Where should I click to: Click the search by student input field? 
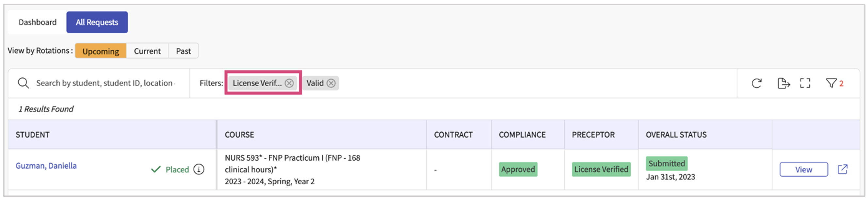(104, 83)
